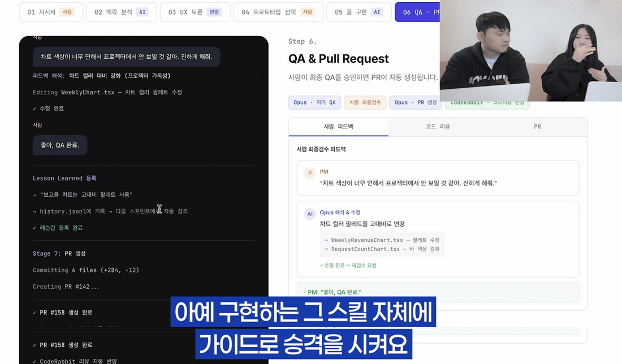Image resolution: width=622 pixels, height=364 pixels.
Task: Click the 'Step 6.' label
Action: tap(303, 41)
